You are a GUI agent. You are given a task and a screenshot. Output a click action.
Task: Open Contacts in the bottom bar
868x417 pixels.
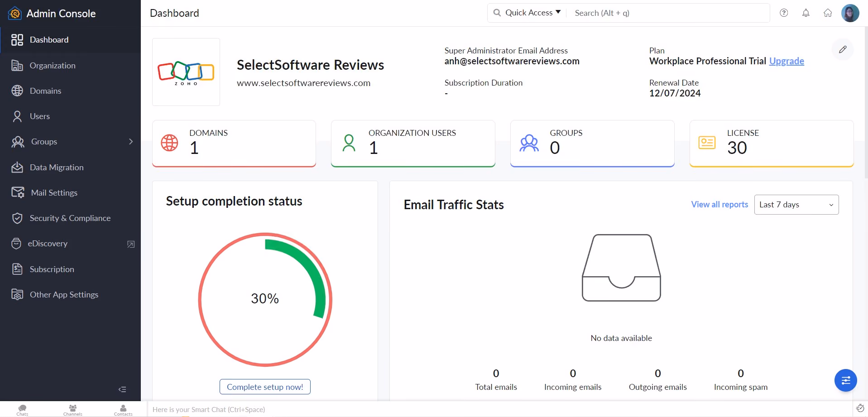pyautogui.click(x=123, y=410)
